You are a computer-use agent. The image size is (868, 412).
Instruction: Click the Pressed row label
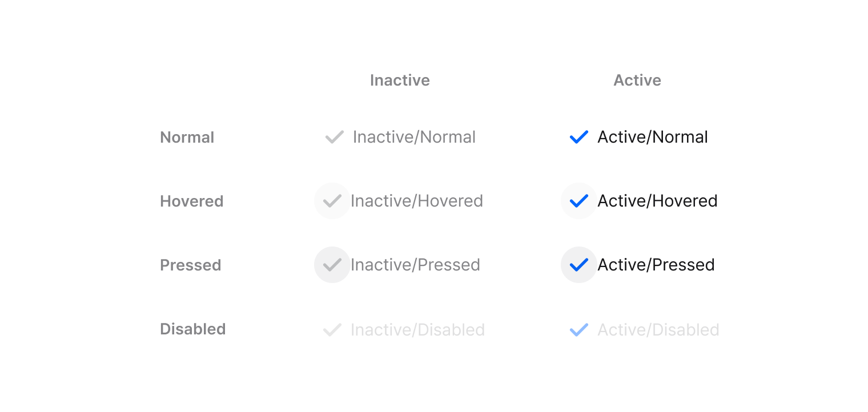[190, 265]
